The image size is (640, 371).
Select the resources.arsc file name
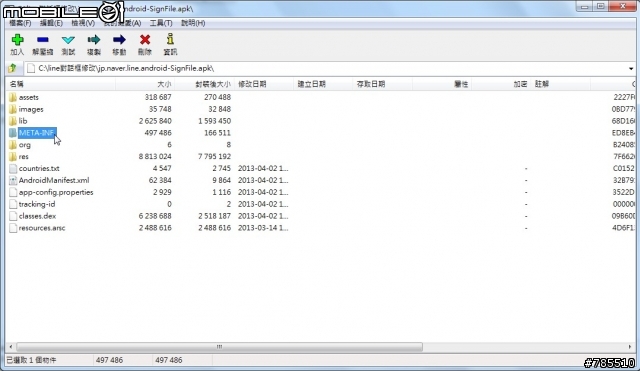tap(42, 228)
